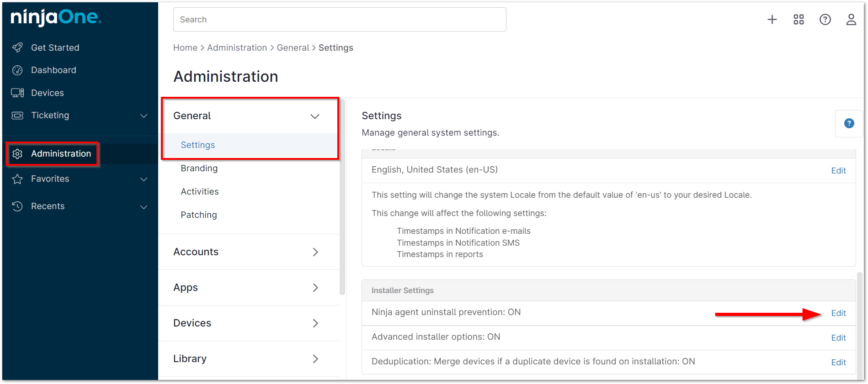Edit the Deduplication setting
Screen dimensions: 868x384
coord(838,363)
